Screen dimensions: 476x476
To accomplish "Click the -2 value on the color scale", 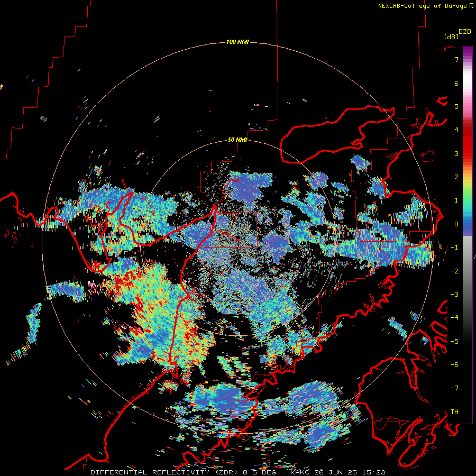I will coord(454,271).
